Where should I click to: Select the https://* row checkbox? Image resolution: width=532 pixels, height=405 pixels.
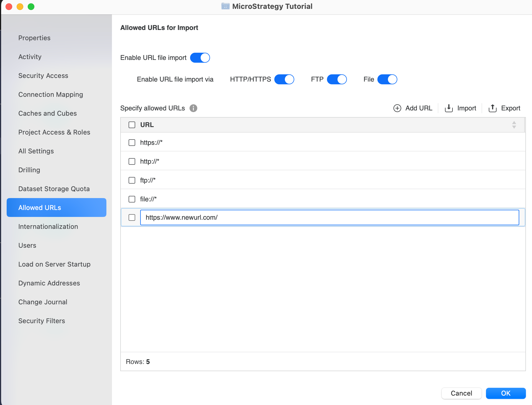(x=132, y=143)
